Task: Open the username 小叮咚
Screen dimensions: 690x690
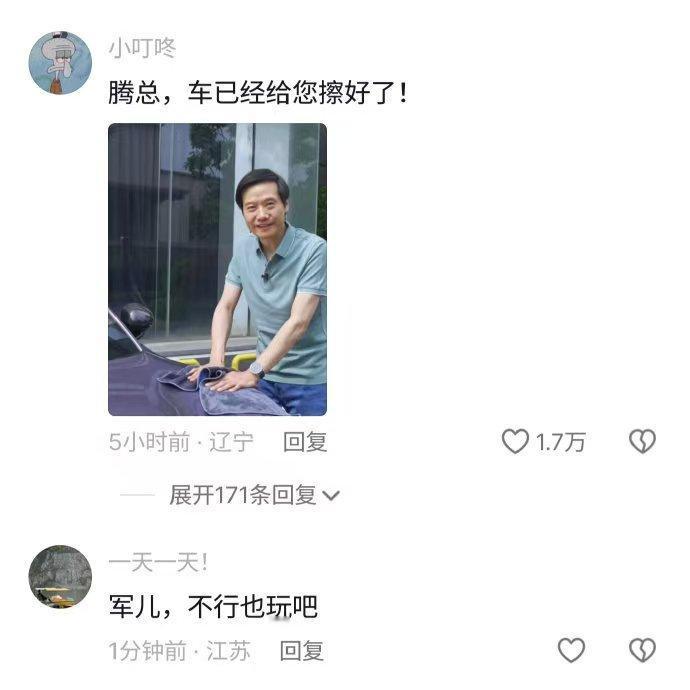Action: [142, 48]
